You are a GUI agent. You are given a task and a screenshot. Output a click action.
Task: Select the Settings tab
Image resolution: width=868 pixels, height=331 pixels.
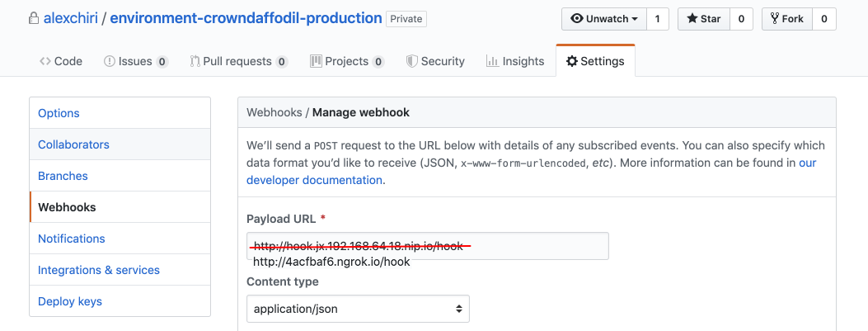[x=595, y=61]
